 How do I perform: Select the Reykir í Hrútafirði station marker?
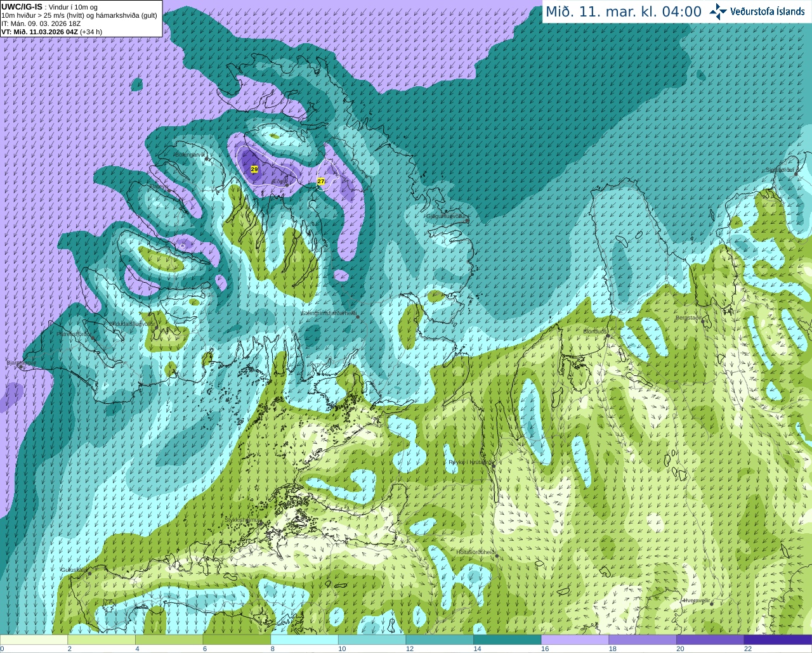pos(492,465)
